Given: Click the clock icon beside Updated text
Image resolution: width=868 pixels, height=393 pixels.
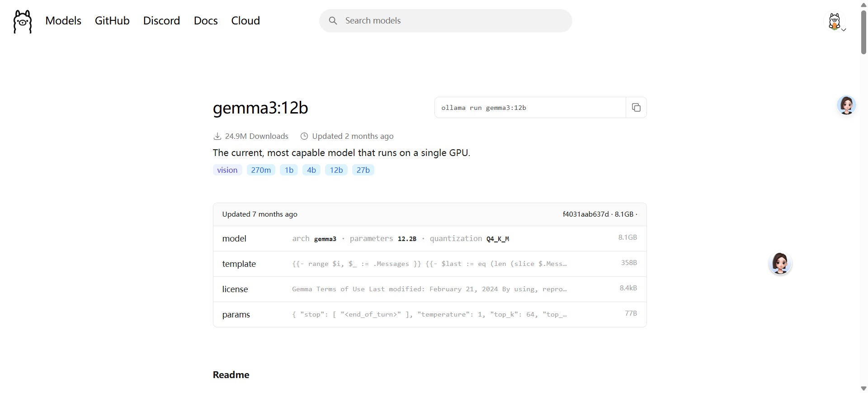Looking at the screenshot, I should 304,136.
